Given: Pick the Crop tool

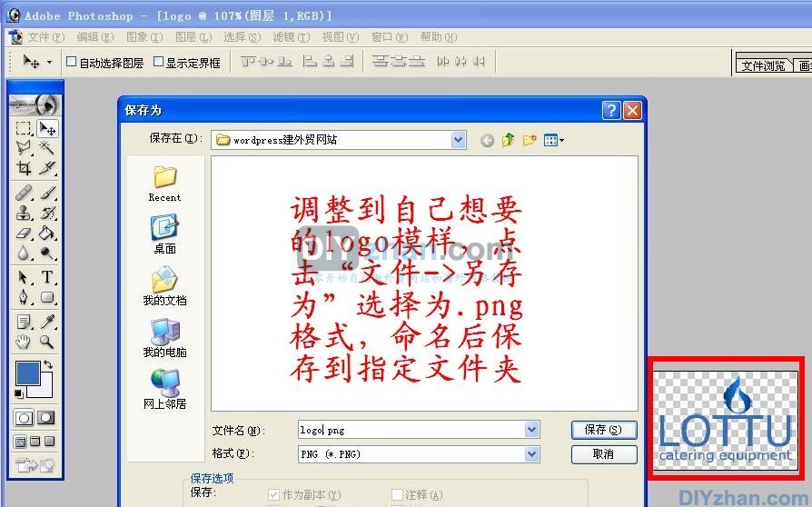Looking at the screenshot, I should [25, 168].
